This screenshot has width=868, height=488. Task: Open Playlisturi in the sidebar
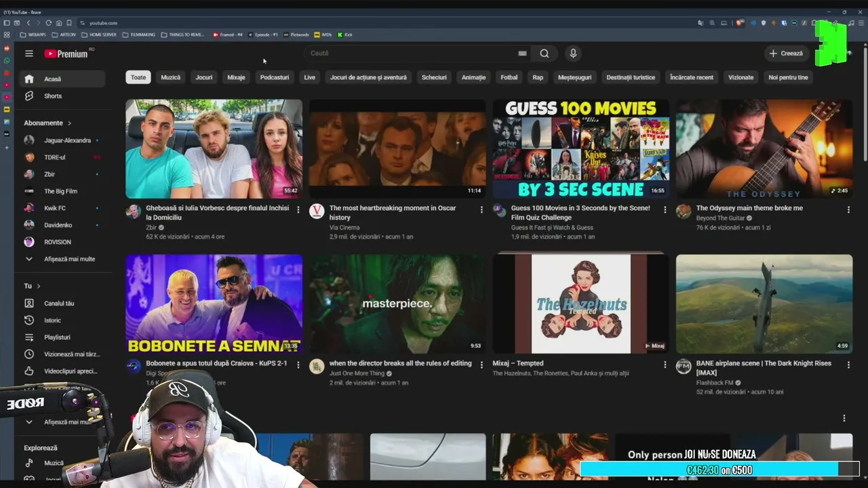coord(62,337)
